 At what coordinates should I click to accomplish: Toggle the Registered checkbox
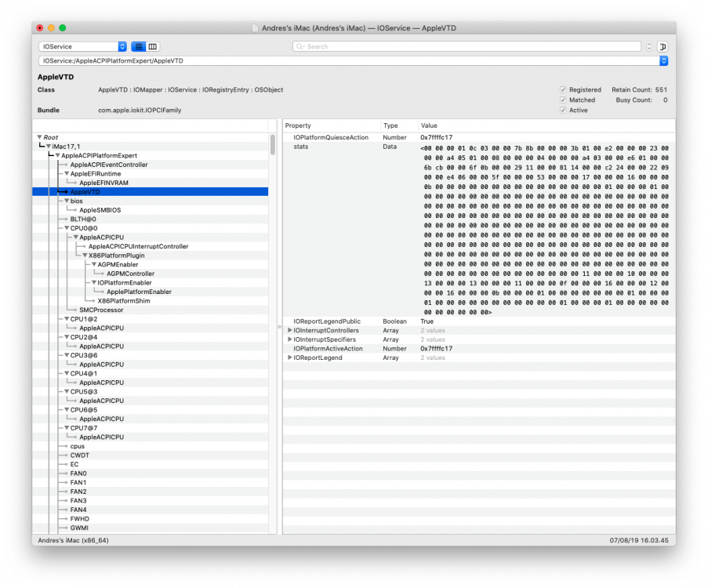(x=563, y=89)
